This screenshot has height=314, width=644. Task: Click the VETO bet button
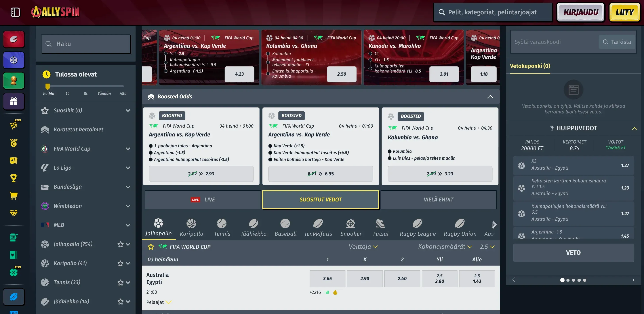pos(573,253)
